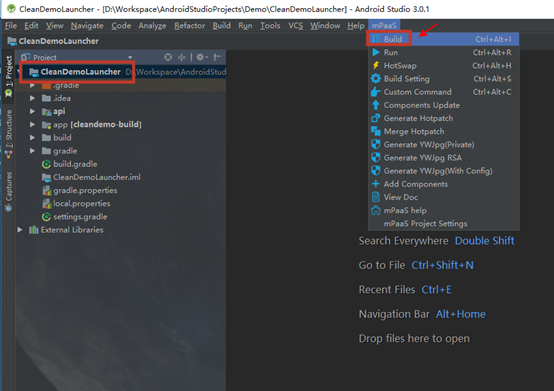The height and width of the screenshot is (391, 554).
Task: Click the gradle.properties file icon
Action: pyautogui.click(x=46, y=190)
